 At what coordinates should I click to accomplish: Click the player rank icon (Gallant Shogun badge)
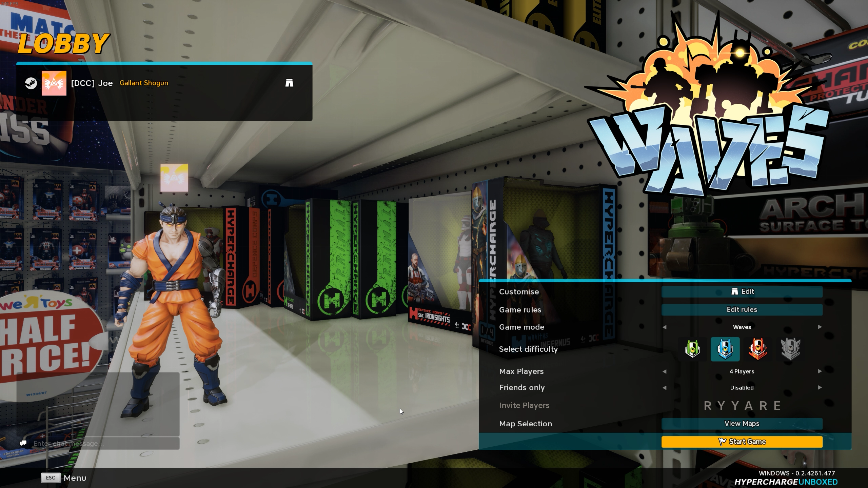54,83
